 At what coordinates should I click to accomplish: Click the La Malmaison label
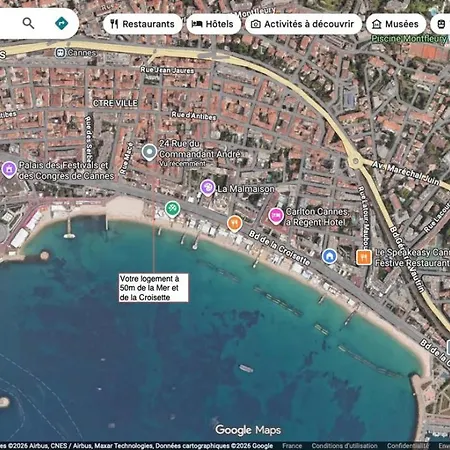pos(246,189)
